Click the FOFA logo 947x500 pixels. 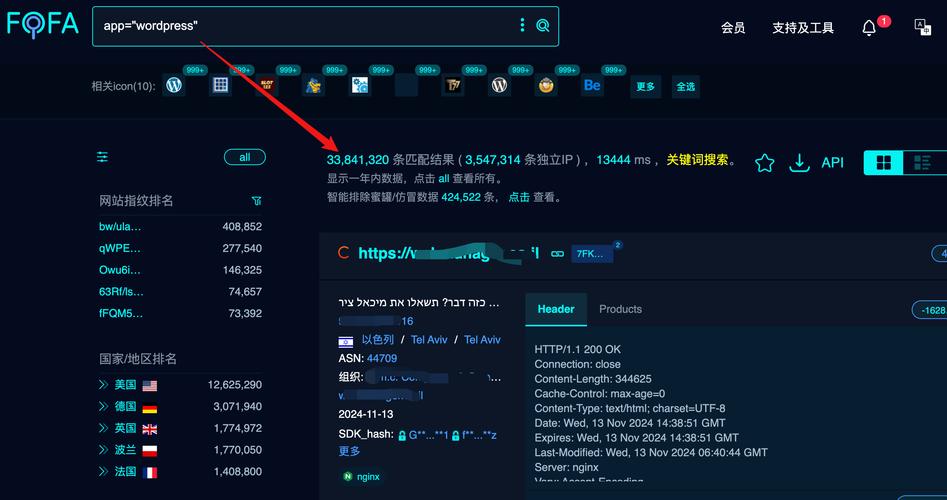42,24
